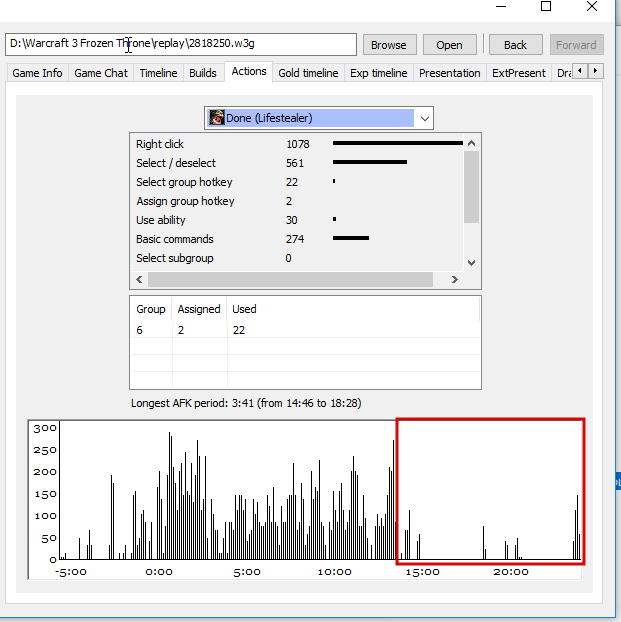The height and width of the screenshot is (622, 621).
Task: Click the Basic commands count 274
Action: tap(295, 239)
